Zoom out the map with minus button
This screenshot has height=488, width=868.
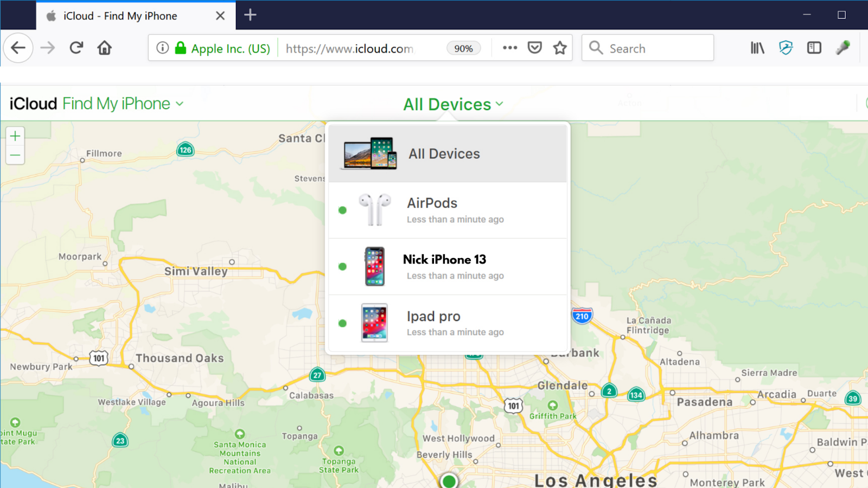click(x=15, y=156)
